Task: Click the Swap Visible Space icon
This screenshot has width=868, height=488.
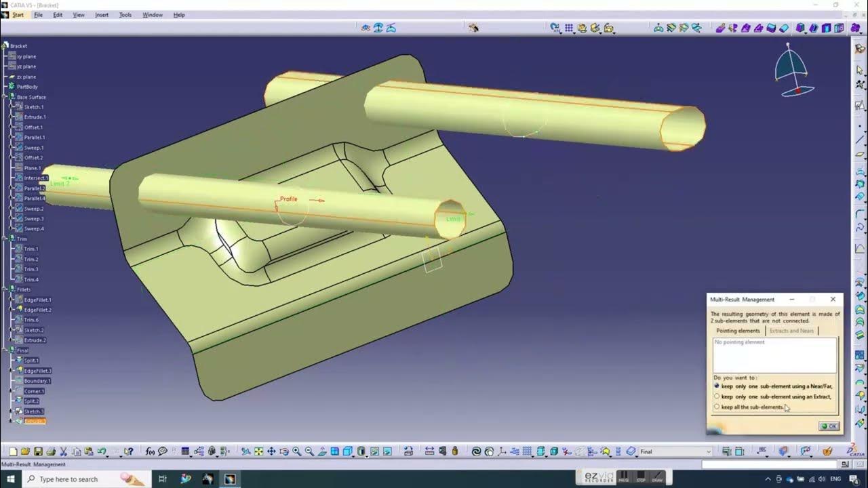Action: pyautogui.click(x=387, y=451)
